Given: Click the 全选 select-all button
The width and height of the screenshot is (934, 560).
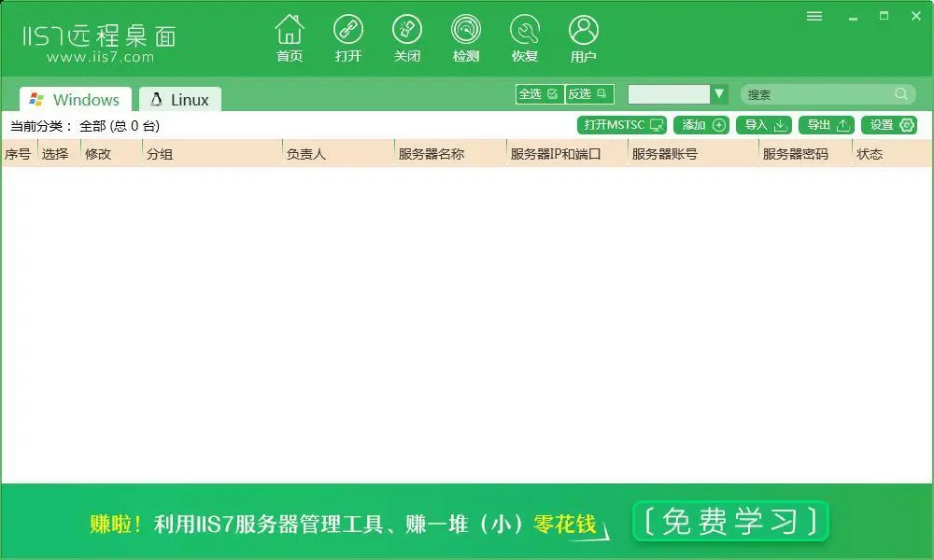Looking at the screenshot, I should tap(539, 94).
